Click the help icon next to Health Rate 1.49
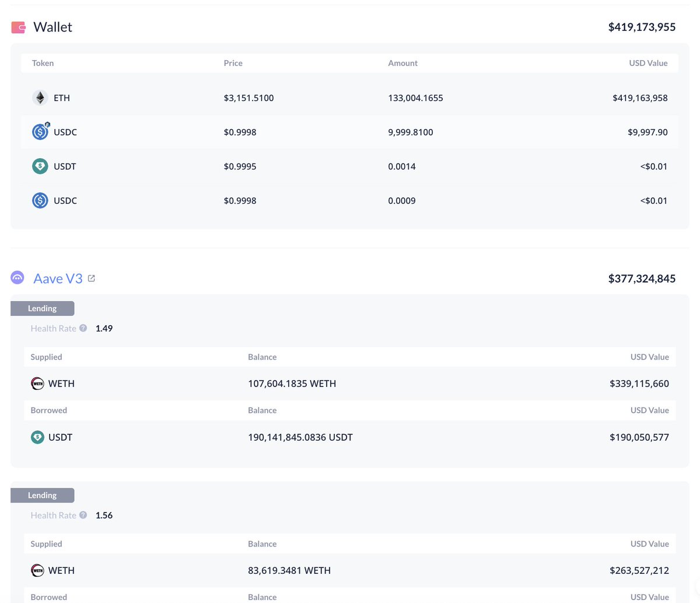This screenshot has height=603, width=700. 82,327
